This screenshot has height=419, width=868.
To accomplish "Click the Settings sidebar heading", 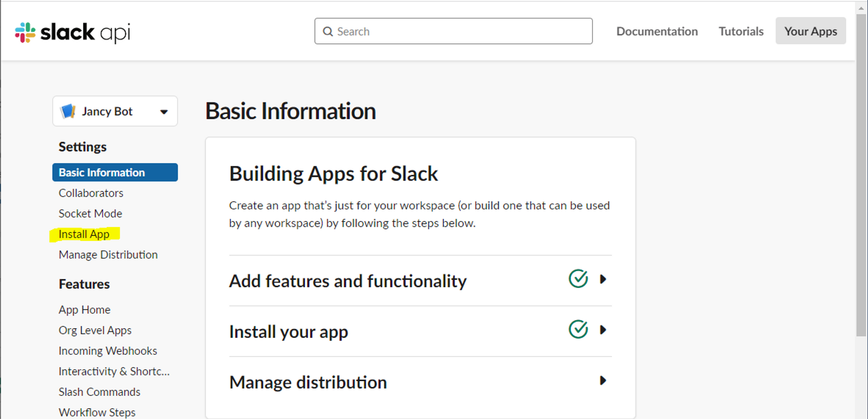I will pyautogui.click(x=82, y=147).
